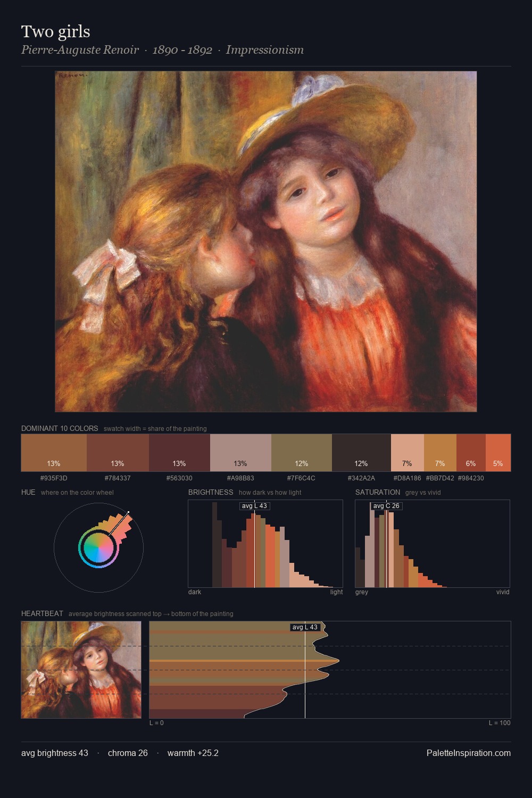Click the 'grey vs vivid' caption

pyautogui.click(x=423, y=492)
